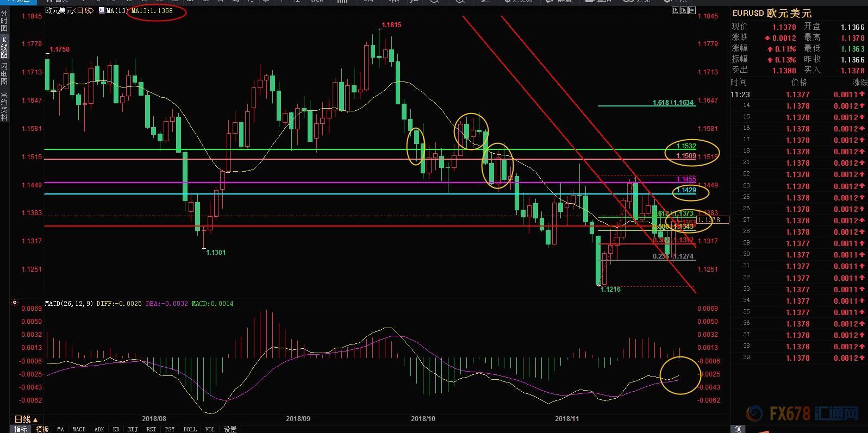Screen dimensions: 868x433
Task: Open indicator 设置 settings
Action: pyautogui.click(x=230, y=429)
